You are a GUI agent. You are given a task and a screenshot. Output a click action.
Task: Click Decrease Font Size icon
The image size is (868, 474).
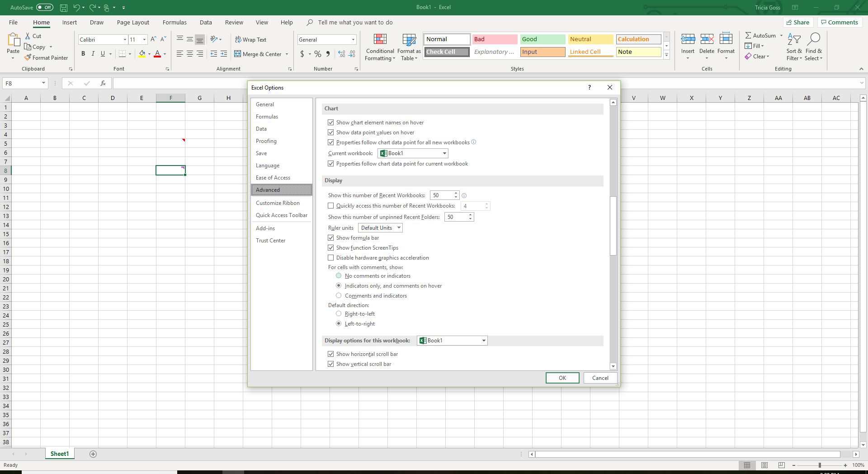[x=163, y=39]
